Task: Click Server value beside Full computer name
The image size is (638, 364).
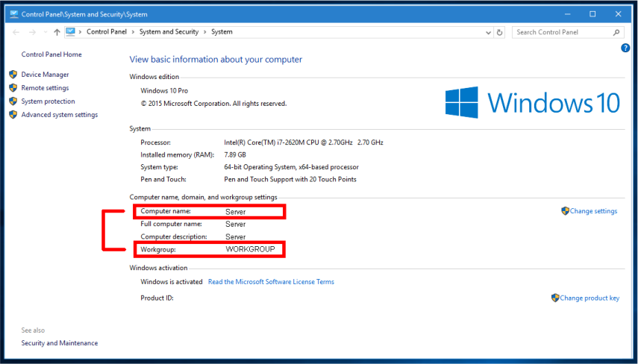Action: pyautogui.click(x=236, y=224)
